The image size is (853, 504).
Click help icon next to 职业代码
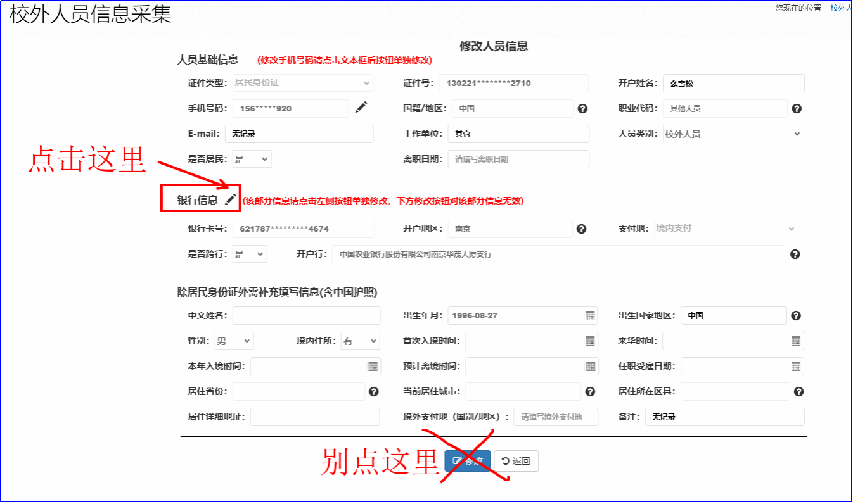(x=797, y=109)
